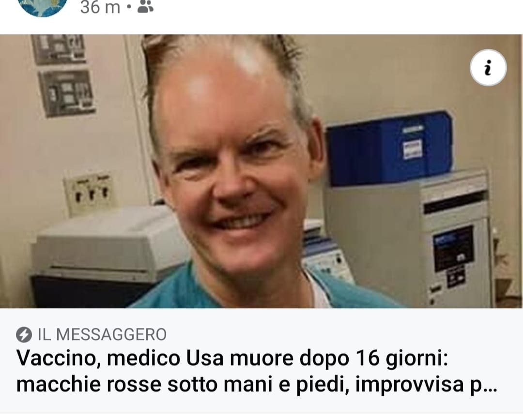
Task: Open the info "i" button on the article image
Action: [488, 68]
